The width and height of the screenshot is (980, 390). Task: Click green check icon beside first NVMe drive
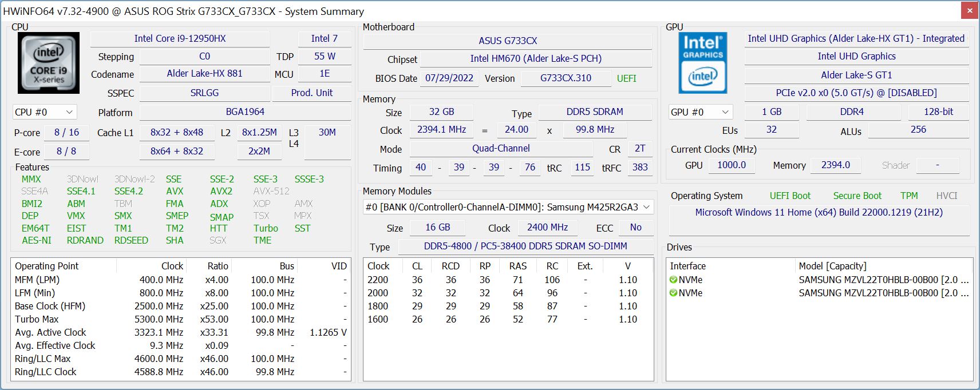click(674, 280)
